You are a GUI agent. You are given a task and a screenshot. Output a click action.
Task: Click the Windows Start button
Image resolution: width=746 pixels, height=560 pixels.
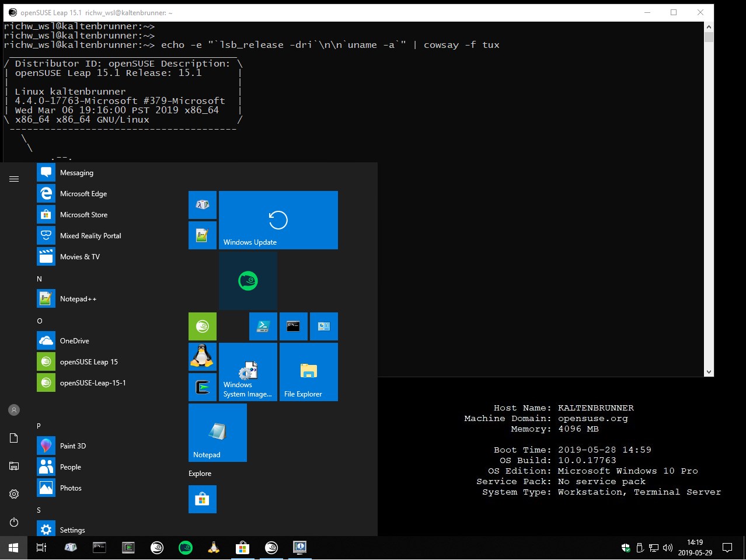(13, 548)
